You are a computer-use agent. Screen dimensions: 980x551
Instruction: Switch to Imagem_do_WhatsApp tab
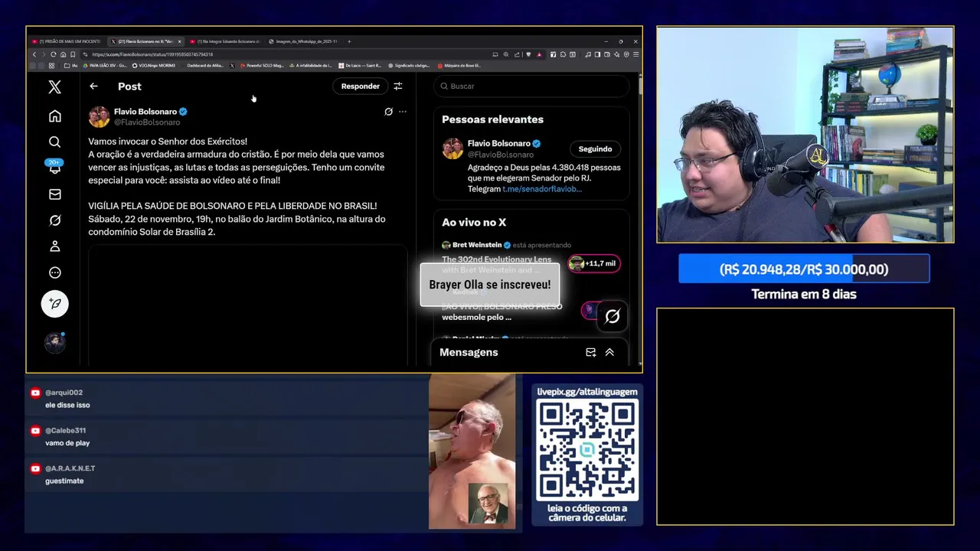(303, 41)
